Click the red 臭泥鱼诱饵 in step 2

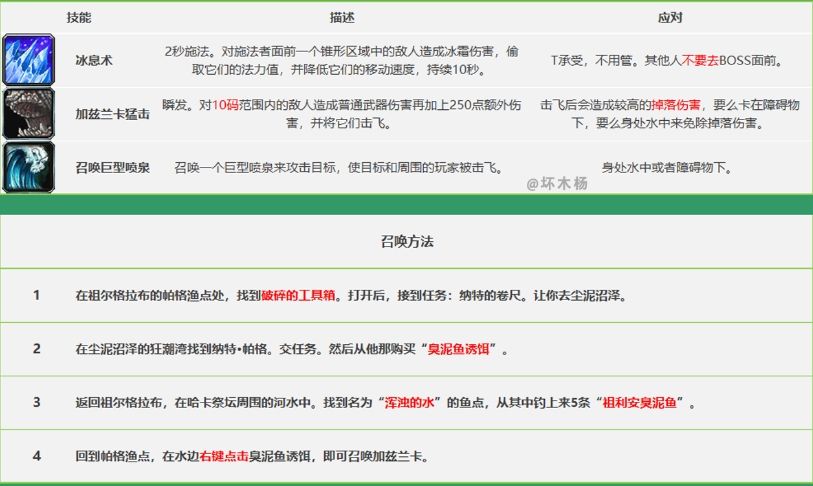tap(458, 349)
